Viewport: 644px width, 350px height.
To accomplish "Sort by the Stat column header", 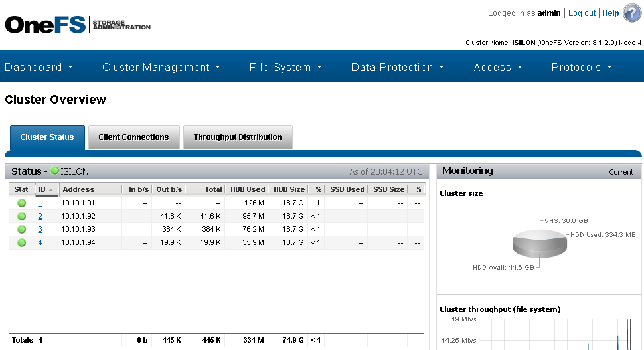I will point(21,189).
